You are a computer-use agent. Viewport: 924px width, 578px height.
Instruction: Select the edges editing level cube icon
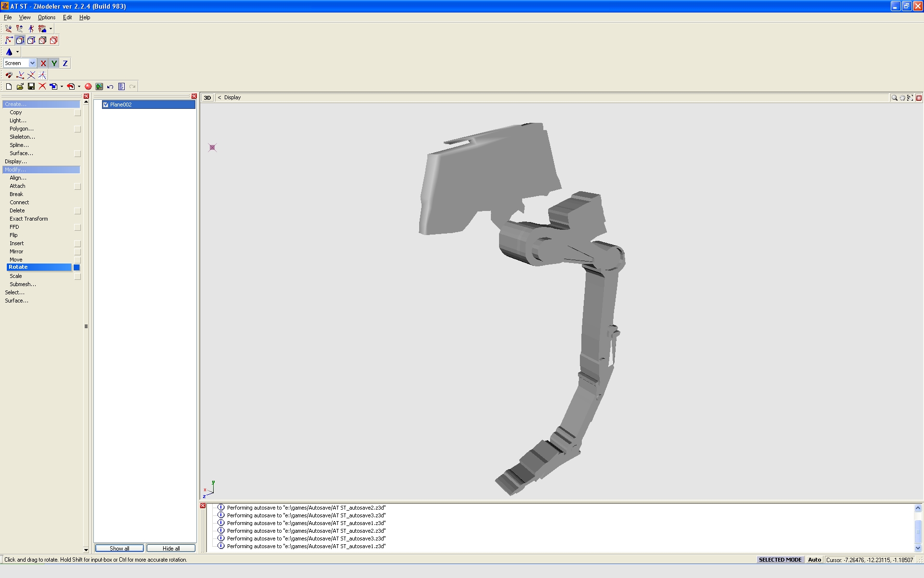click(x=31, y=40)
